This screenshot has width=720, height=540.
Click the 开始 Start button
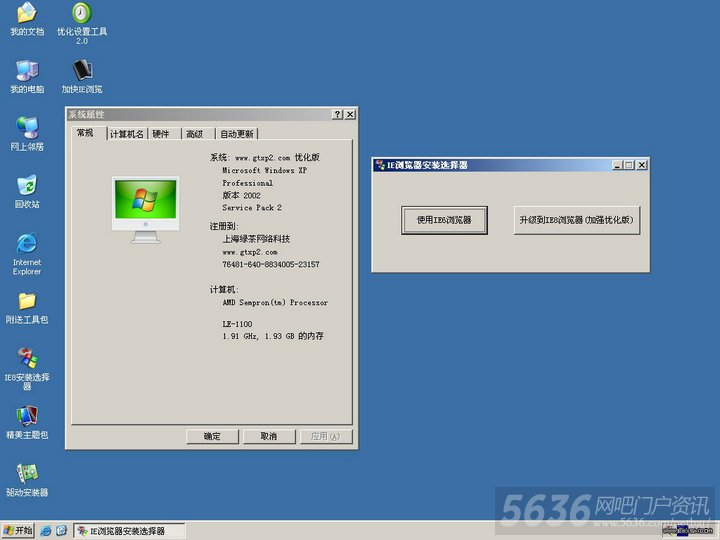[17, 531]
